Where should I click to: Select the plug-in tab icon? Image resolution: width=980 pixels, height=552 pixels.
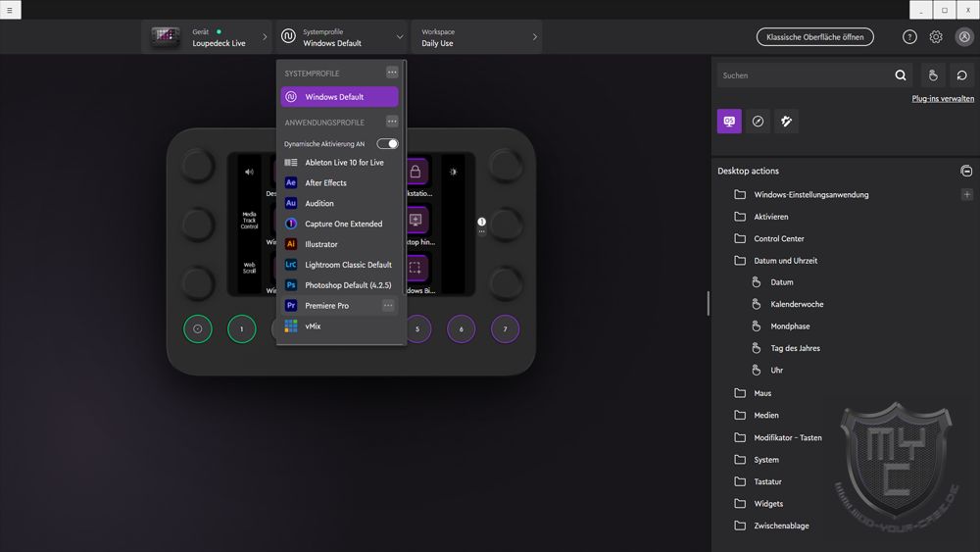tap(786, 122)
